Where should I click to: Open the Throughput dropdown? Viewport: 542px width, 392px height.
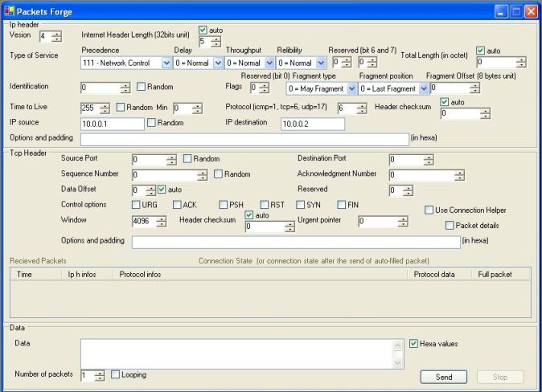pos(269,63)
